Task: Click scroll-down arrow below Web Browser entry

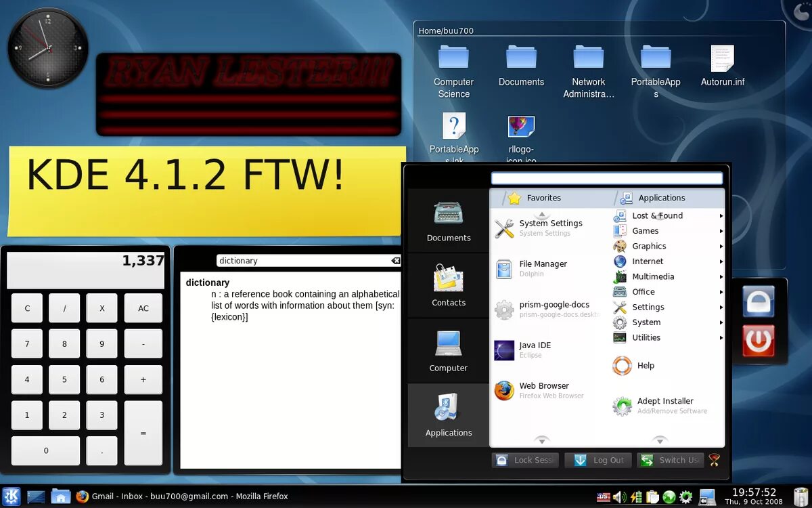Action: click(x=541, y=440)
